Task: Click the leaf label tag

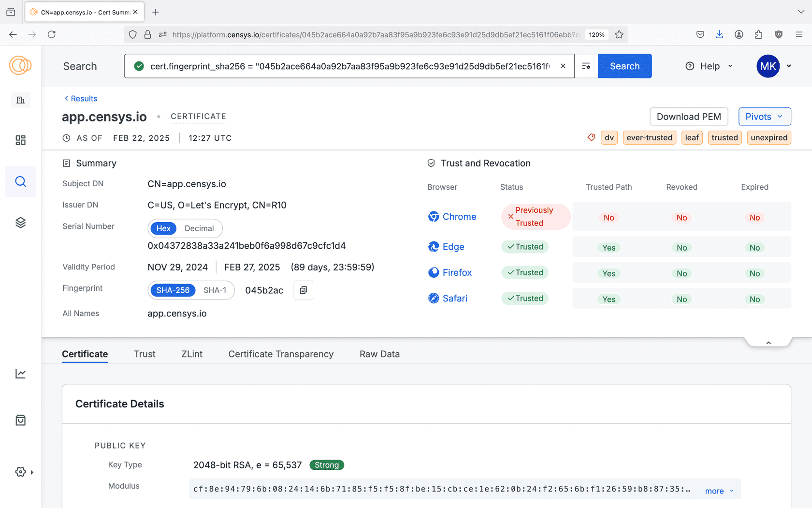Action: [692, 138]
